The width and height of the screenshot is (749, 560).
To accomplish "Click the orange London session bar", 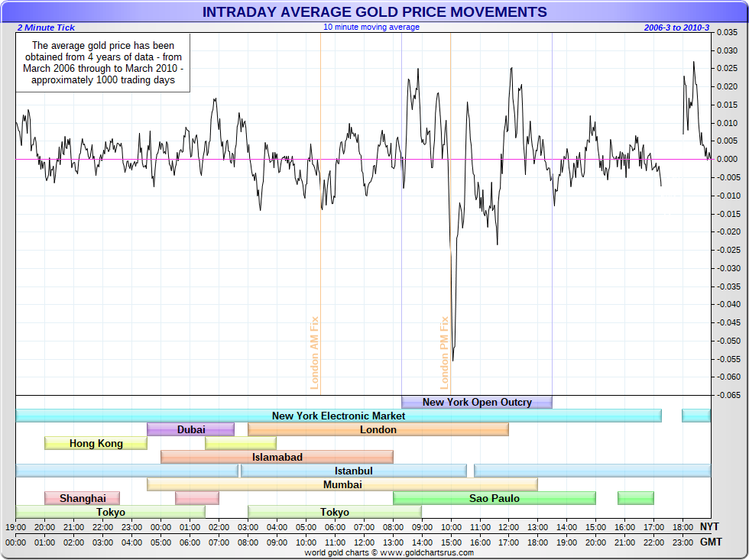I will coord(378,429).
